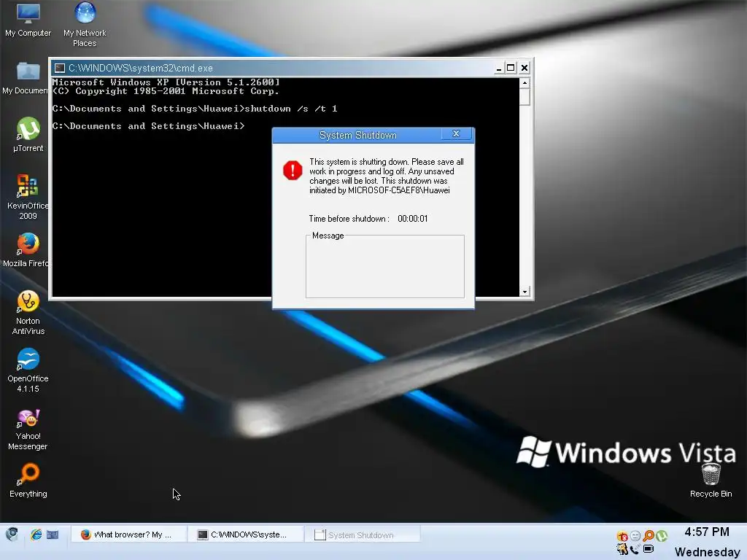This screenshot has height=560, width=747.
Task: Click cmd scrollbar down arrow
Action: pos(525,292)
